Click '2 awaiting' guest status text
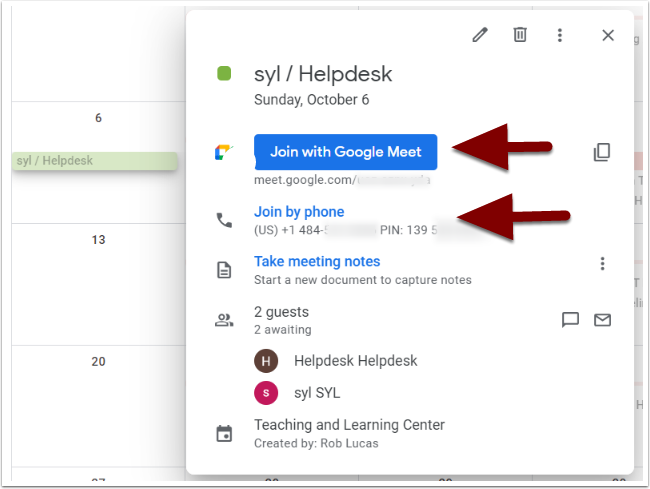The height and width of the screenshot is (489, 650). tap(283, 330)
